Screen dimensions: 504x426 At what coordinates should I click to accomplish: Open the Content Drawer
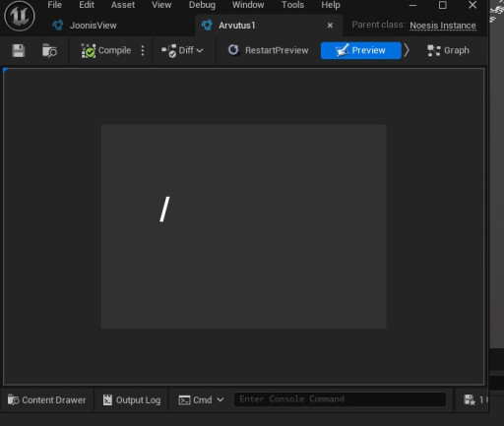click(46, 399)
